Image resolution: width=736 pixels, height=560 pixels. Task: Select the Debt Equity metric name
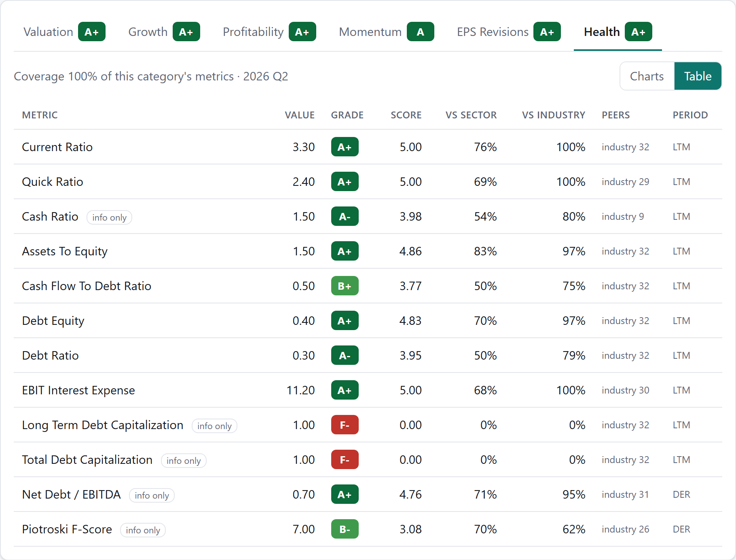(x=53, y=321)
